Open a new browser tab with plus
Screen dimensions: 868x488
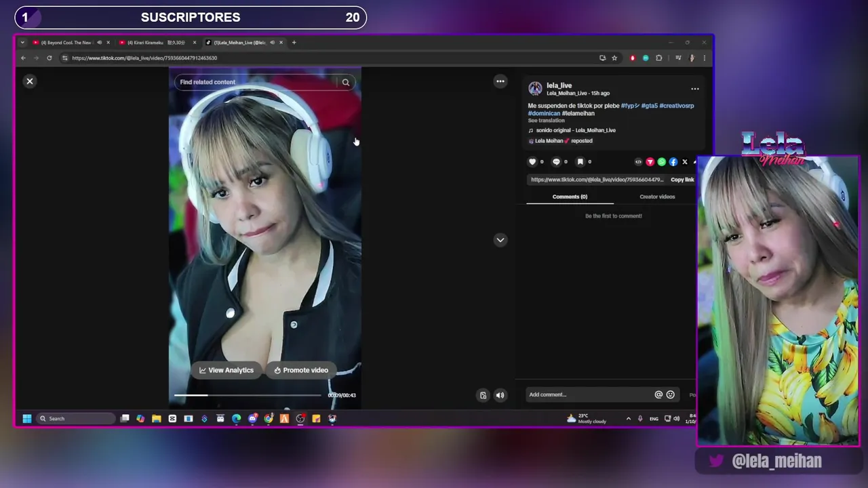294,43
